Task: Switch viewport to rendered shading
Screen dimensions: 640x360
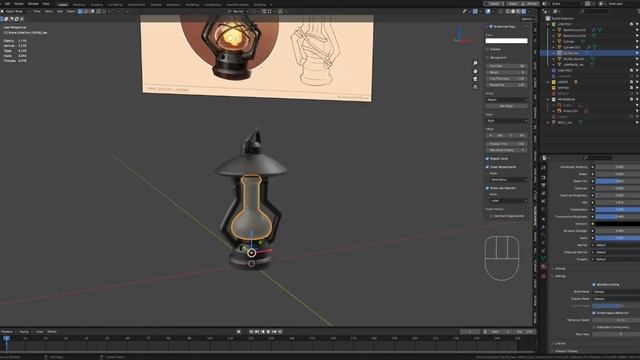Action: click(524, 11)
